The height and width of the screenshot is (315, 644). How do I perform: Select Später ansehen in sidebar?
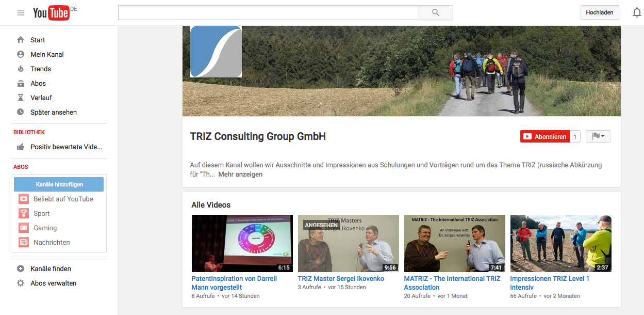pos(54,112)
